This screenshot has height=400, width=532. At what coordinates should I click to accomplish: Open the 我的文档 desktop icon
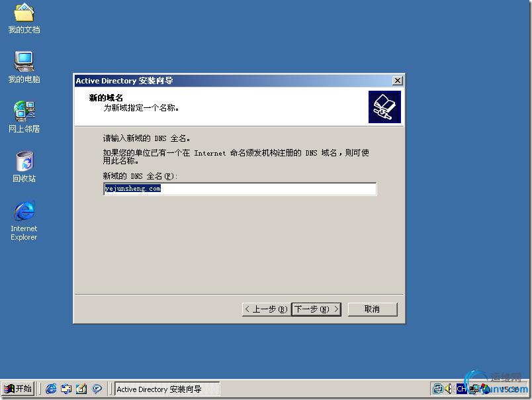(24, 19)
